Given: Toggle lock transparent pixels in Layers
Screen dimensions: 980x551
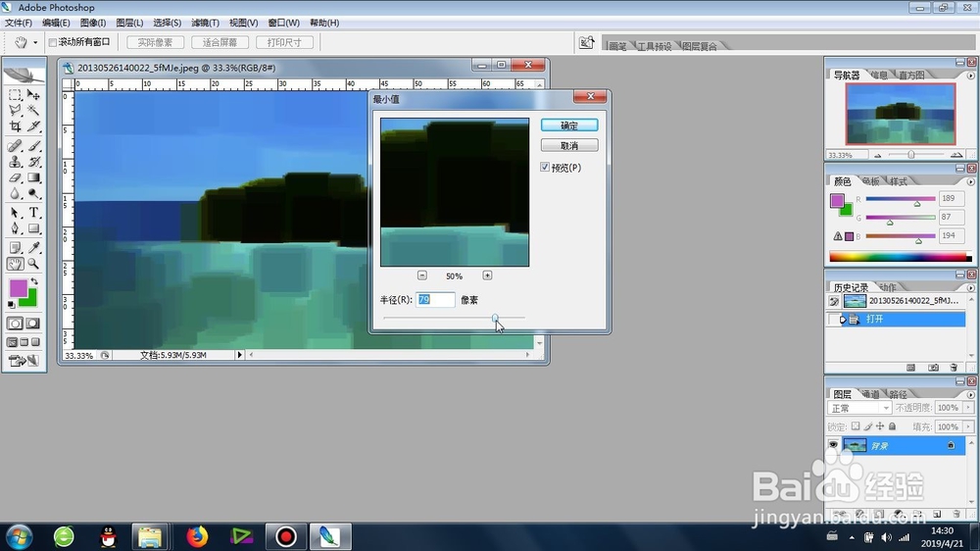Looking at the screenshot, I should [x=855, y=426].
